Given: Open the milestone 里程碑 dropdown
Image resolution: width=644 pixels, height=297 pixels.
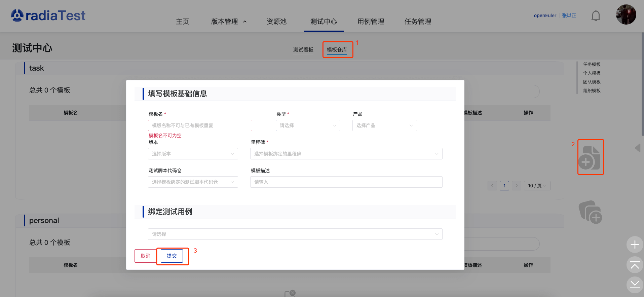Looking at the screenshot, I should [346, 154].
